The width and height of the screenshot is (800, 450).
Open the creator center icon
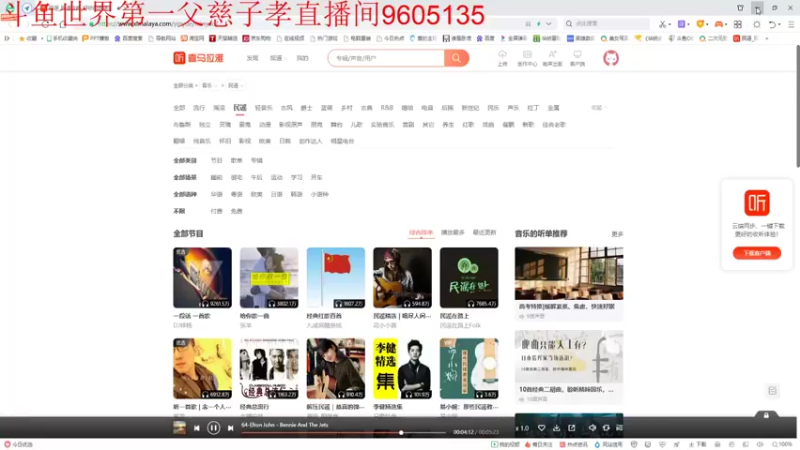coord(527,55)
